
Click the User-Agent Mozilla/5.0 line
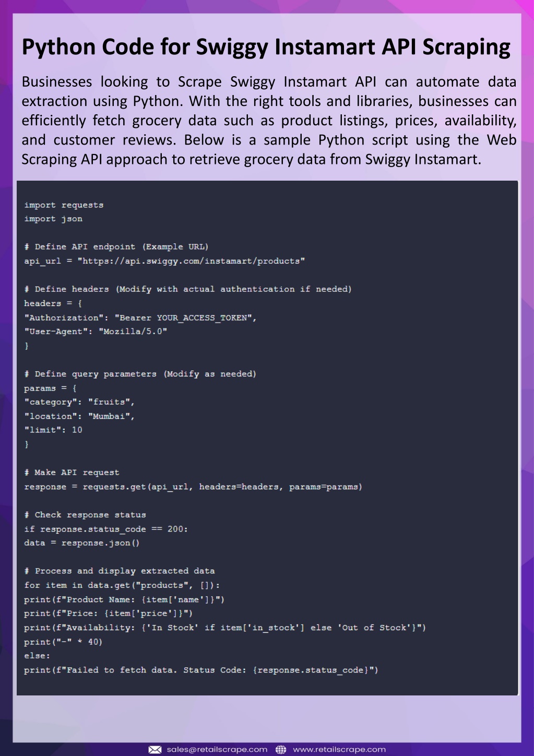(96, 332)
